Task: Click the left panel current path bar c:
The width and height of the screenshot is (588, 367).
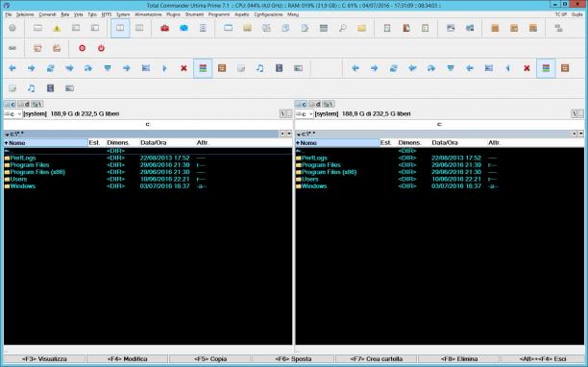Action: [148, 124]
